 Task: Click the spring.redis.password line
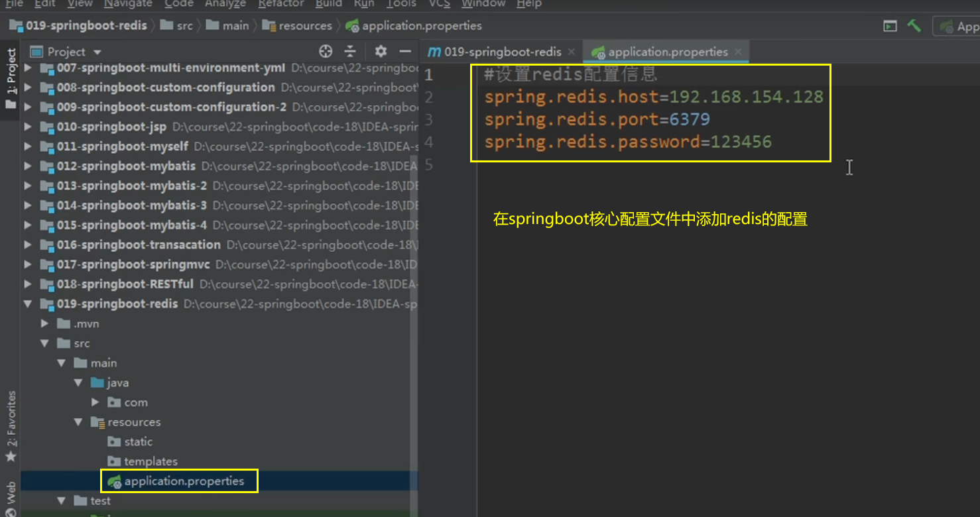tap(628, 142)
